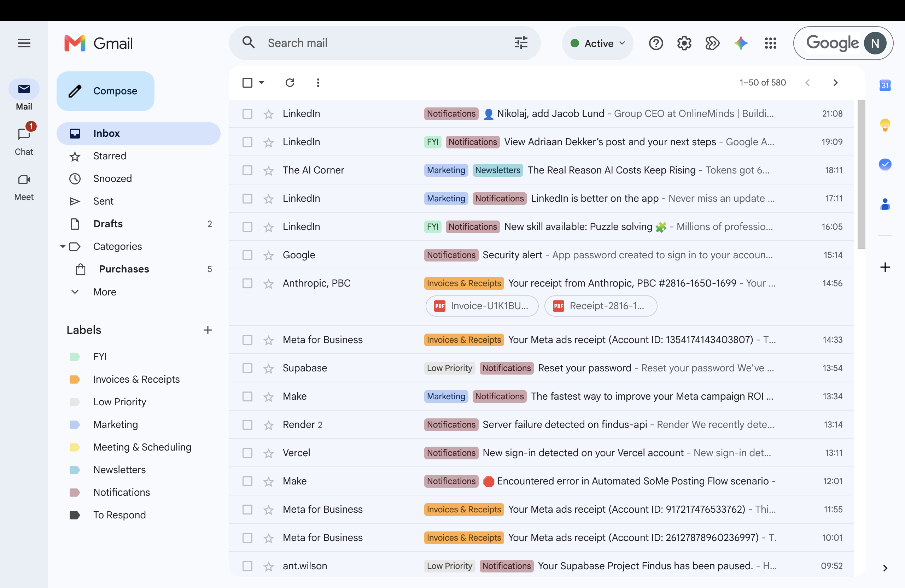905x588 pixels.
Task: Switch to Chat in the left rail
Action: point(24,140)
